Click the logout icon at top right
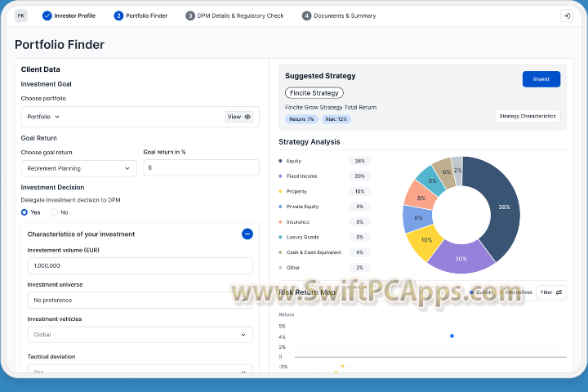 pyautogui.click(x=567, y=16)
